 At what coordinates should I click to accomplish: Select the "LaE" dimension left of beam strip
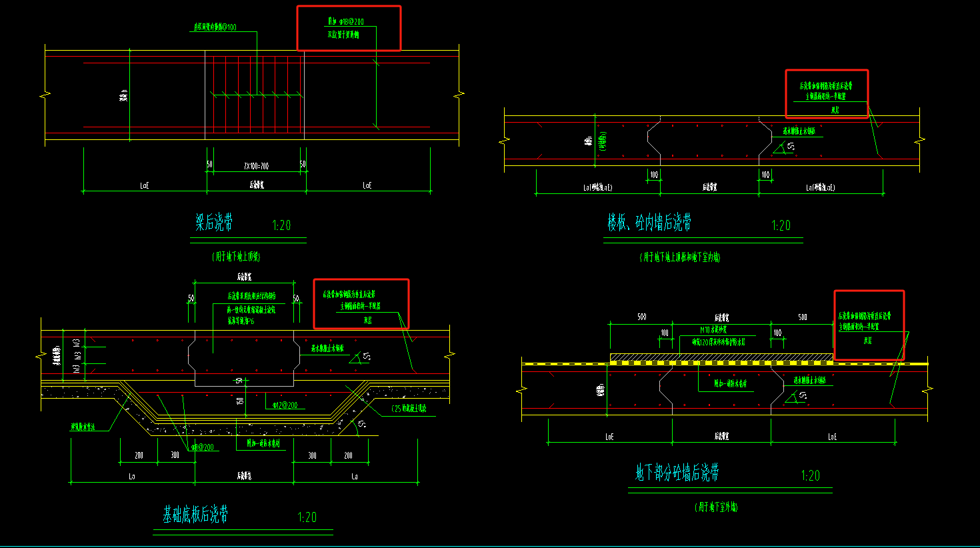[144, 185]
